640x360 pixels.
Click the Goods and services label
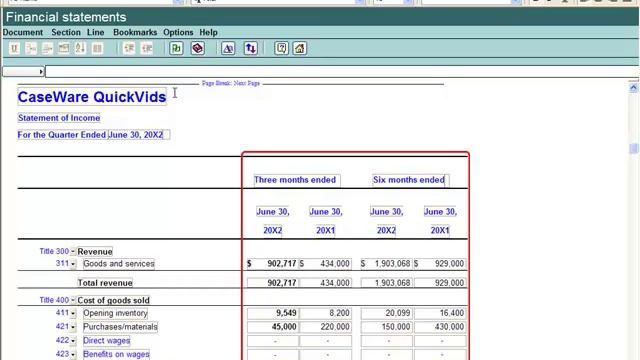(x=119, y=264)
